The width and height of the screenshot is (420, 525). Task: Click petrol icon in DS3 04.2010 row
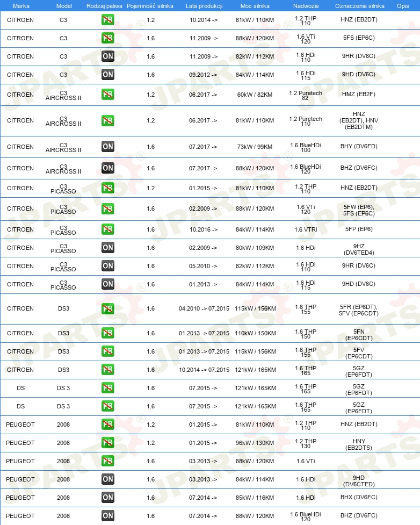click(x=108, y=308)
